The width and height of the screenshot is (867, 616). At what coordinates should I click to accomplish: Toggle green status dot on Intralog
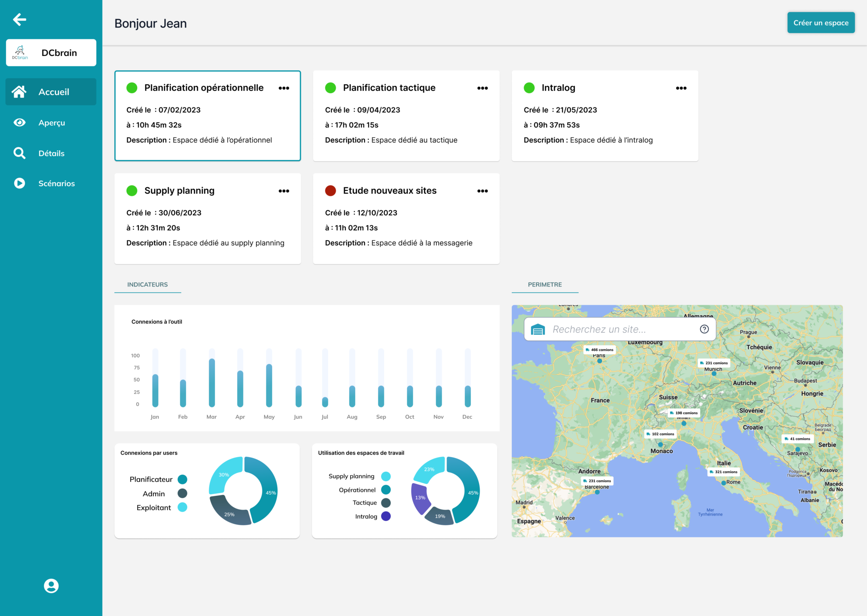(529, 88)
